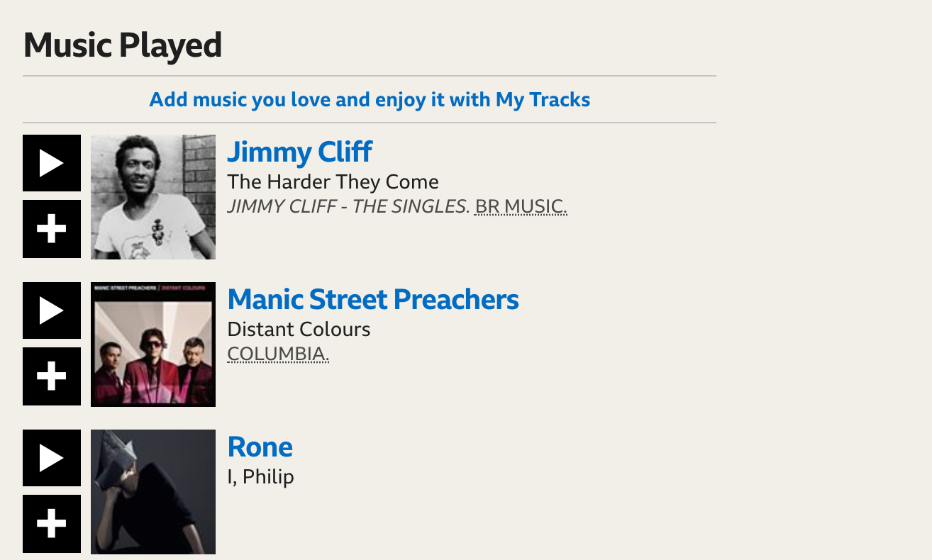Add Distant Colours to My Tracks
Screen dimensions: 932x560
[52, 376]
